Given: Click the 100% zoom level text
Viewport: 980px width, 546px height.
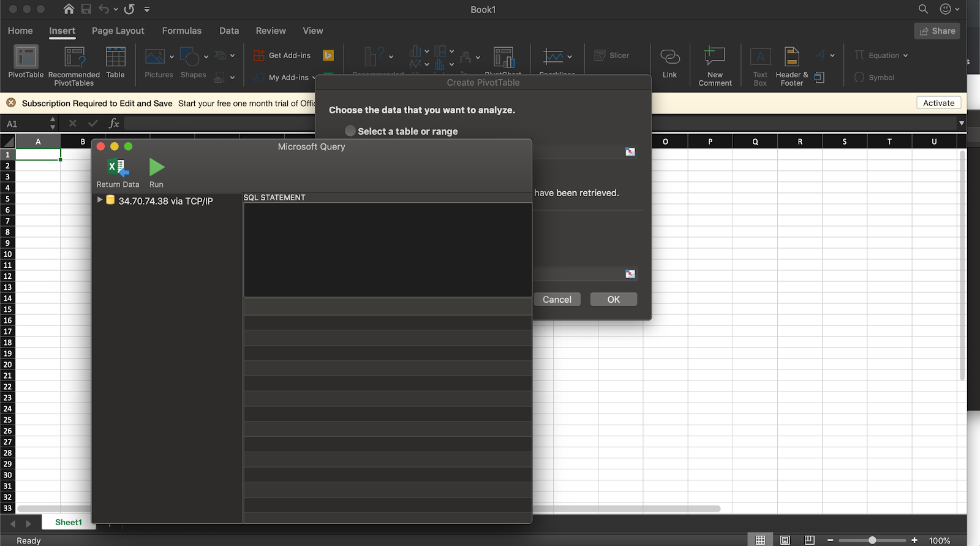Looking at the screenshot, I should point(940,540).
